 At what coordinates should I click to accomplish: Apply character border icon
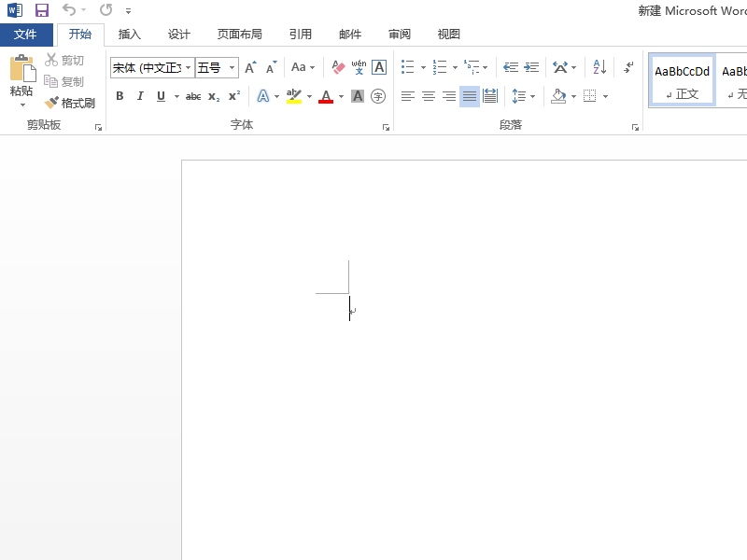(379, 67)
